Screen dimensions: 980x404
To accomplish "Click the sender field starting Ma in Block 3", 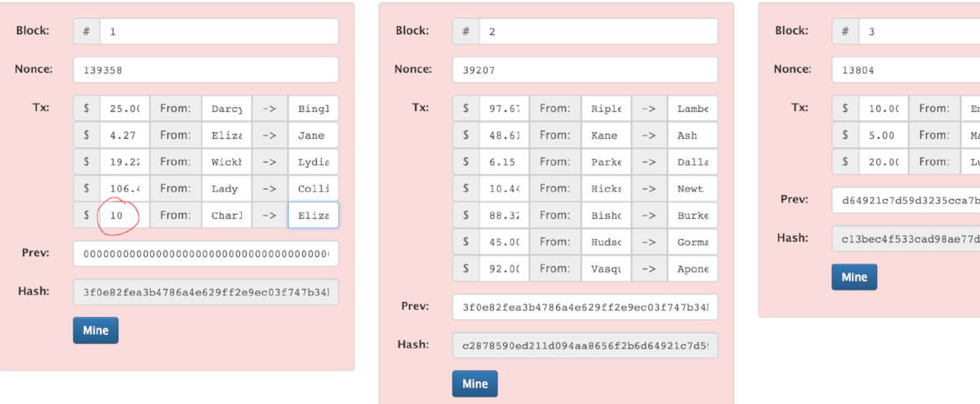I will pos(970,135).
